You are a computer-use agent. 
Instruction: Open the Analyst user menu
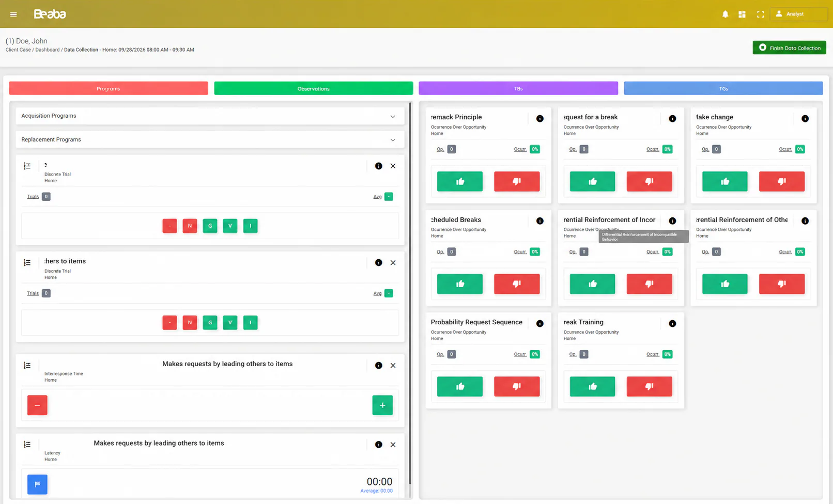coord(798,14)
